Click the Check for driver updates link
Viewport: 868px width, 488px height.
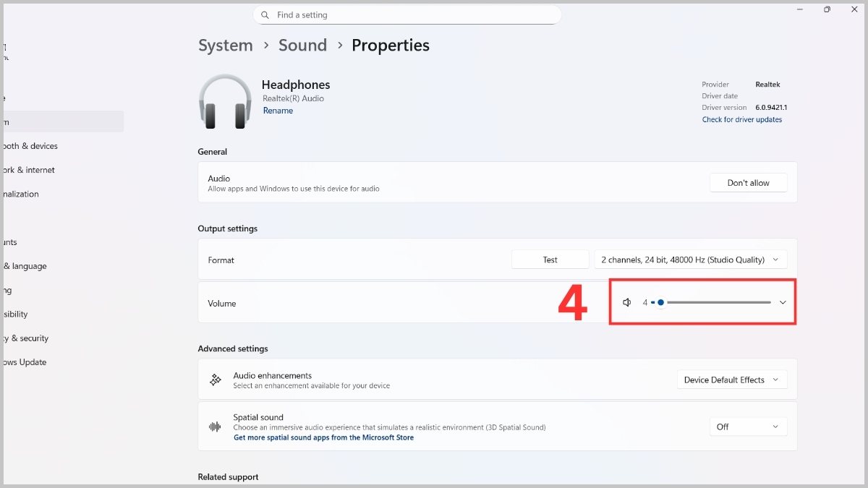pyautogui.click(x=741, y=119)
